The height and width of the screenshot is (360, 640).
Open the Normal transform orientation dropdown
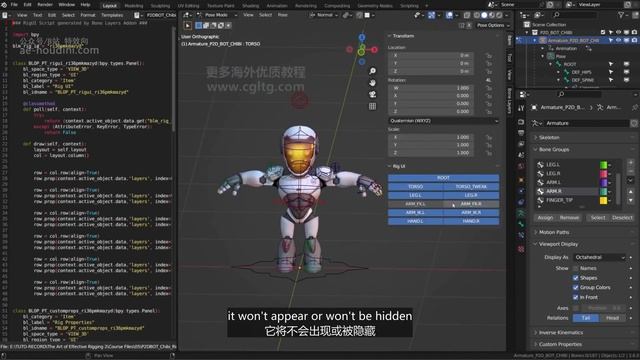click(x=324, y=15)
